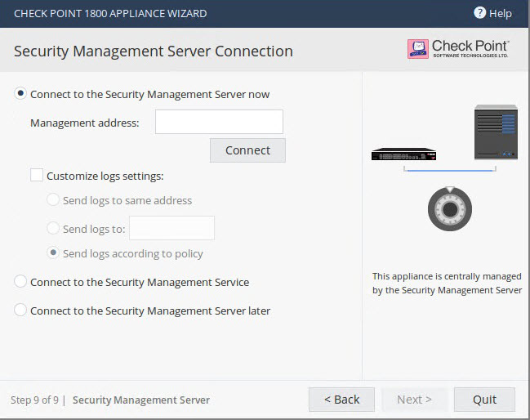Go to previous step with Back button
This screenshot has height=420, width=530.
point(341,400)
